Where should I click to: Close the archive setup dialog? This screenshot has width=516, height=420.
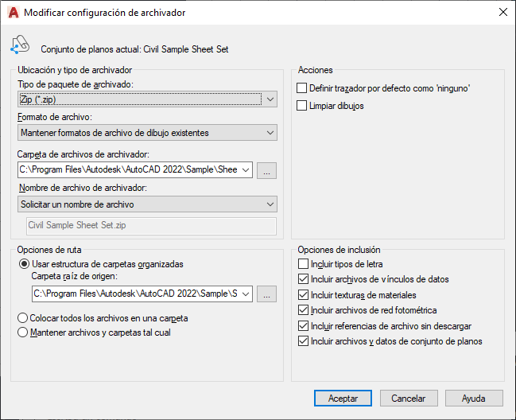pyautogui.click(x=502, y=12)
